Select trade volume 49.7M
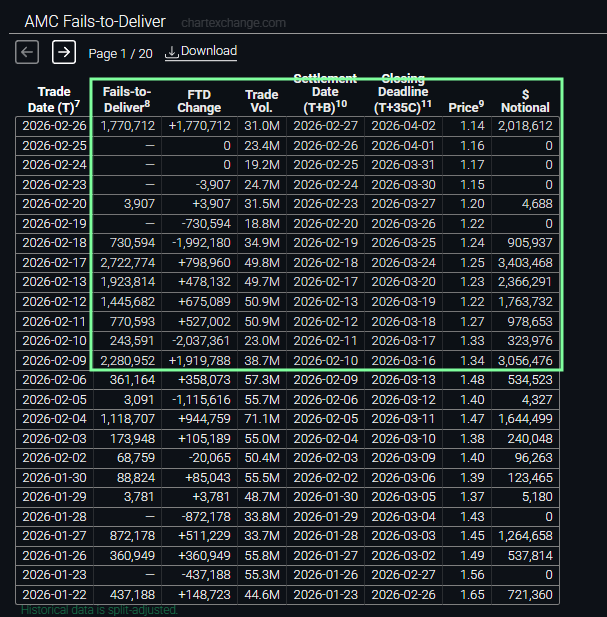The height and width of the screenshot is (617, 607). [x=262, y=282]
